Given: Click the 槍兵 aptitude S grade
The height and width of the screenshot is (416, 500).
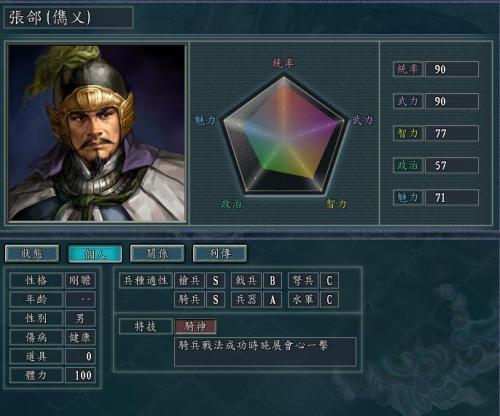Looking at the screenshot, I should click(216, 280).
